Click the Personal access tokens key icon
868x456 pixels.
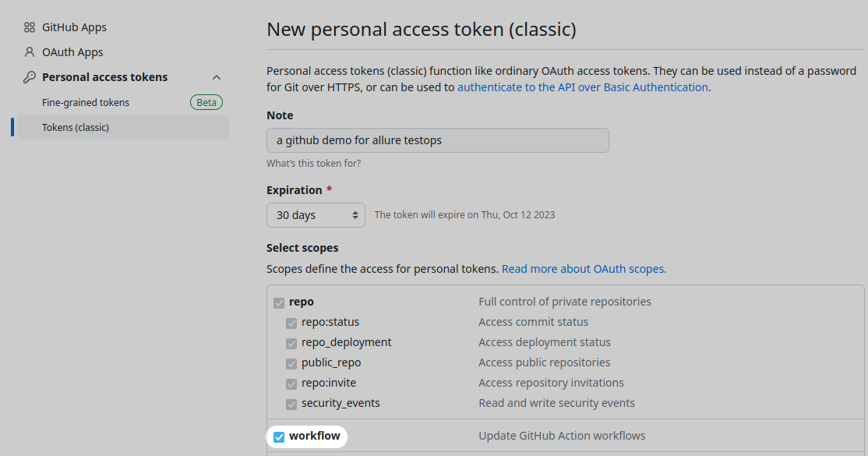(x=29, y=76)
